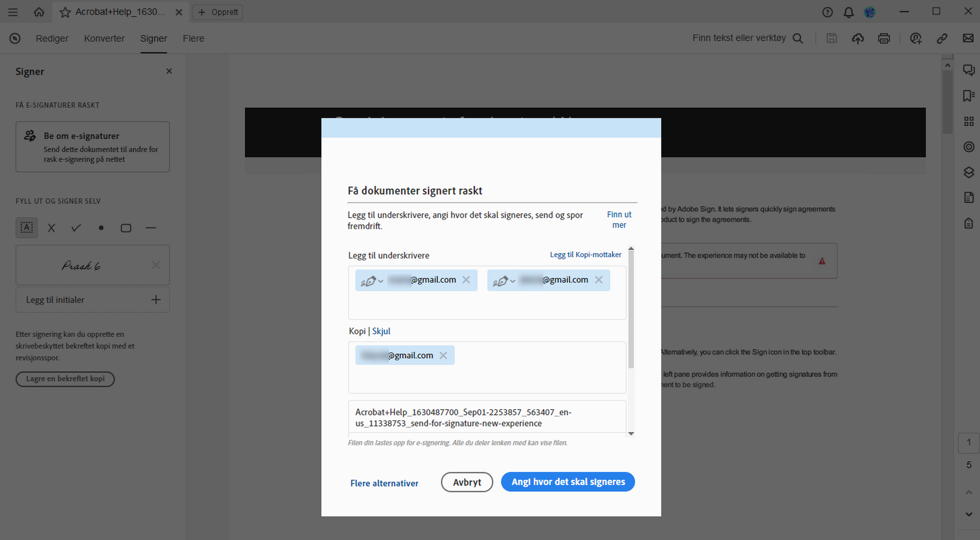980x540 pixels.
Task: Remove the Kopi recipient email chip
Action: point(443,355)
